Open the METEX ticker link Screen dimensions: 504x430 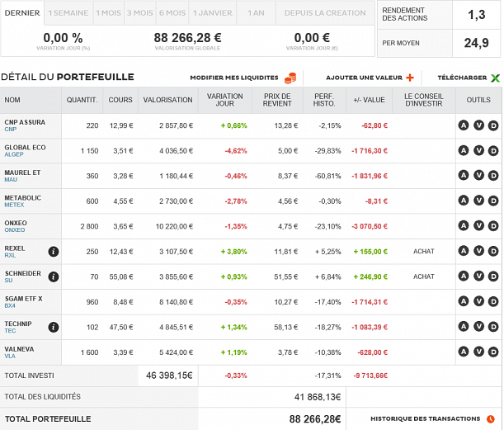click(14, 205)
